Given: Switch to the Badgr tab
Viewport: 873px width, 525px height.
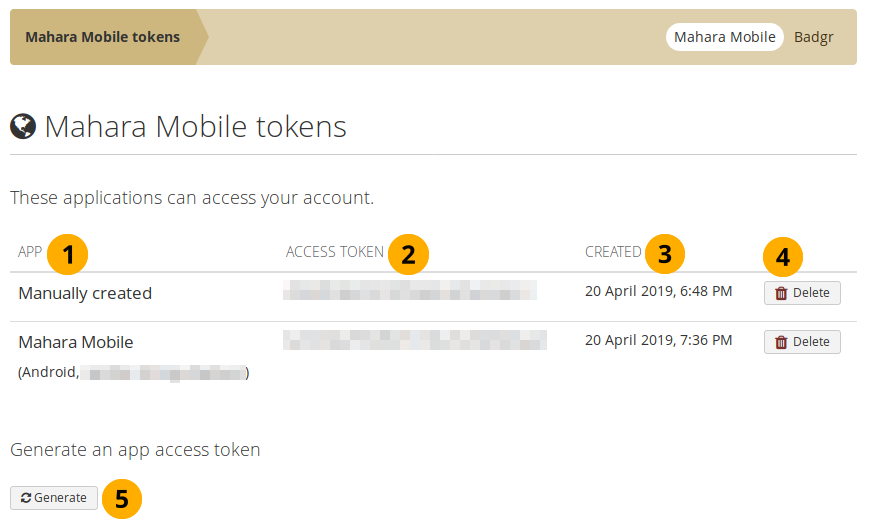Looking at the screenshot, I should 813,37.
